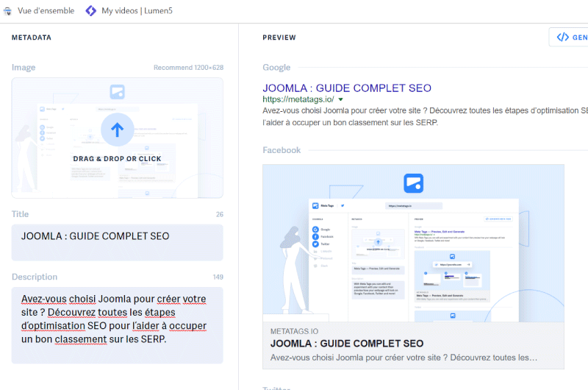Click the image icon in Facebook preview
The height and width of the screenshot is (390, 588).
pyautogui.click(x=413, y=183)
